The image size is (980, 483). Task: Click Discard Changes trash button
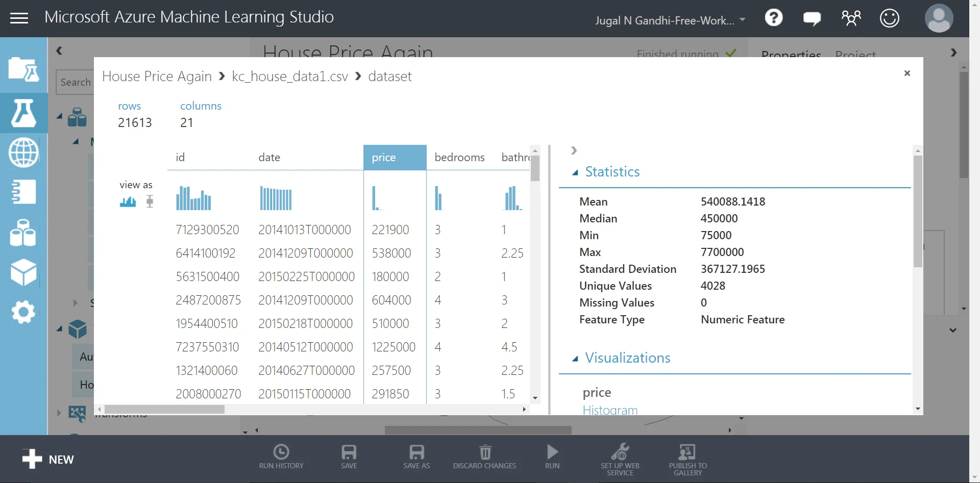(485, 456)
